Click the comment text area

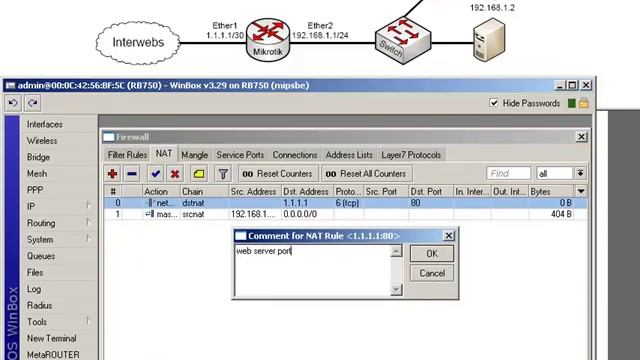pyautogui.click(x=313, y=270)
